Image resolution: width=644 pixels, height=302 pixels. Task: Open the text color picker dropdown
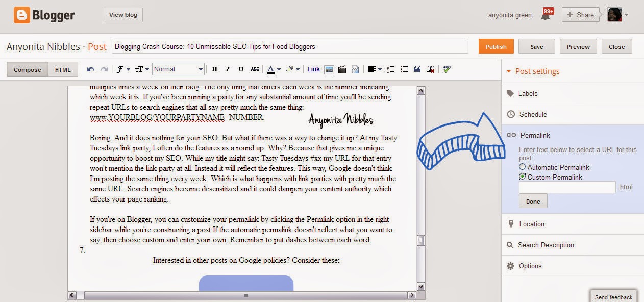(x=273, y=69)
